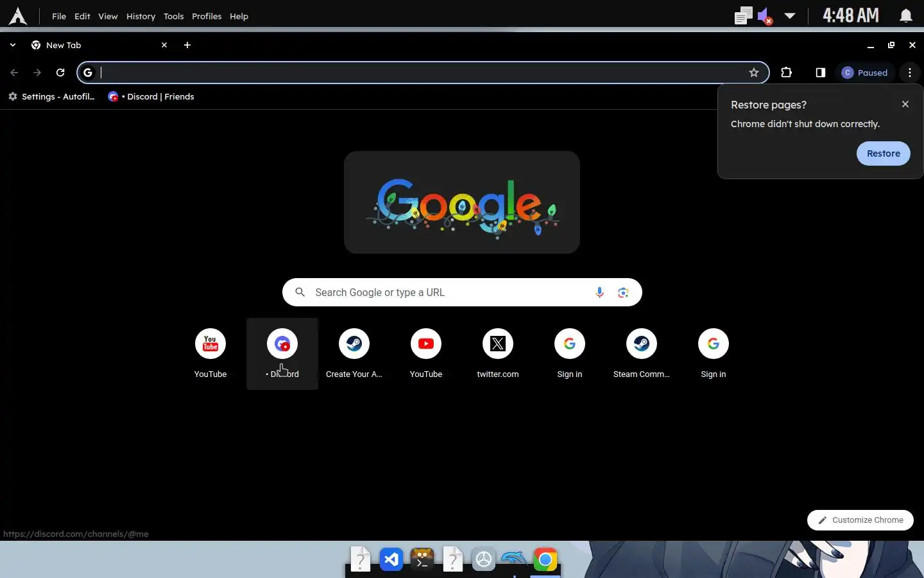Dismiss the Restore pages popup
The height and width of the screenshot is (578, 924).
click(905, 104)
